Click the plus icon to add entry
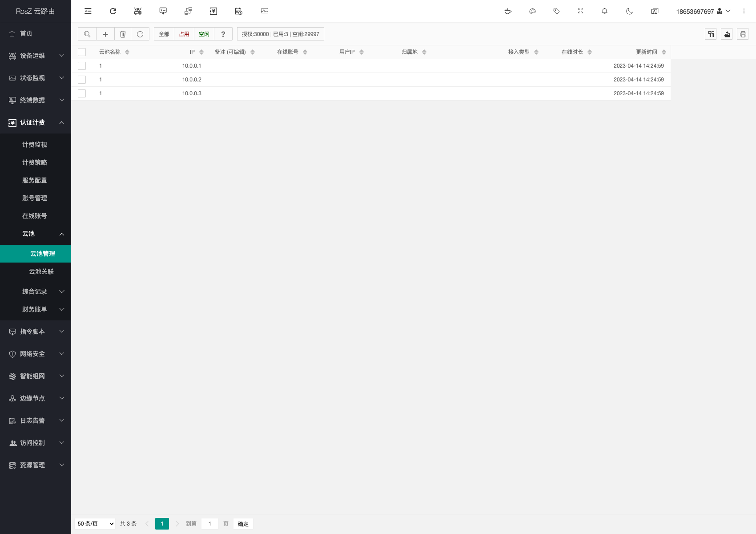 pos(105,34)
